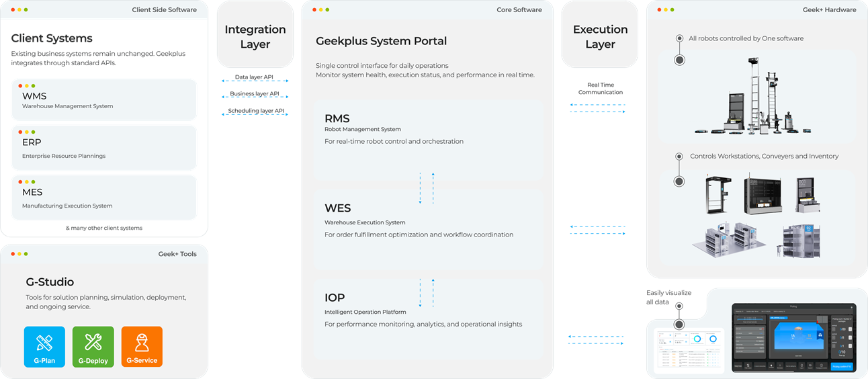Select the orange G-Service tool icon
The width and height of the screenshot is (868, 379).
point(142,347)
